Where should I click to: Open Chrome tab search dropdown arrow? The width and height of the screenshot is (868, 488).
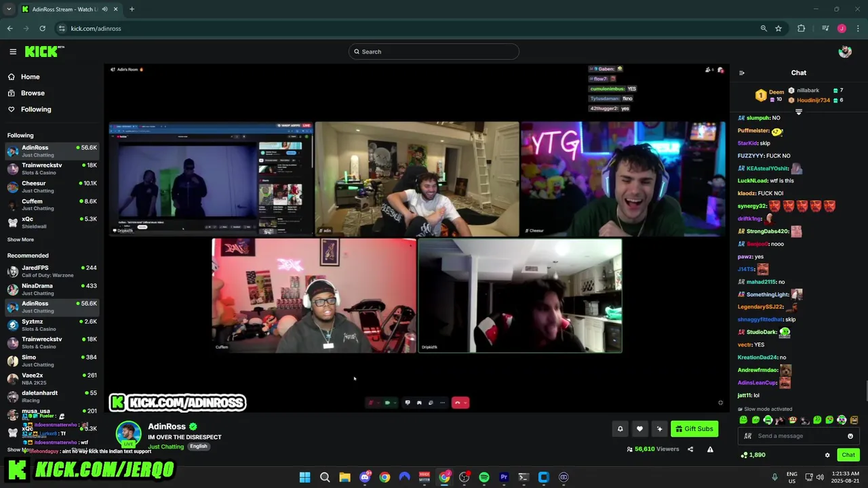[x=9, y=9]
